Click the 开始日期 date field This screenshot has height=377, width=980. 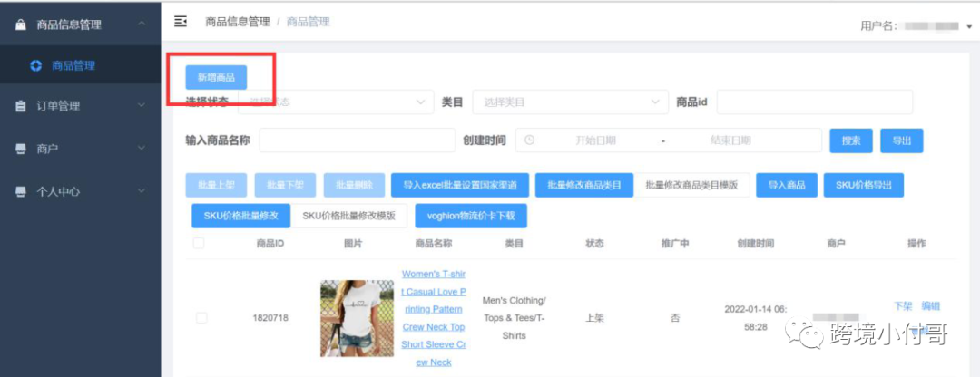click(x=595, y=140)
